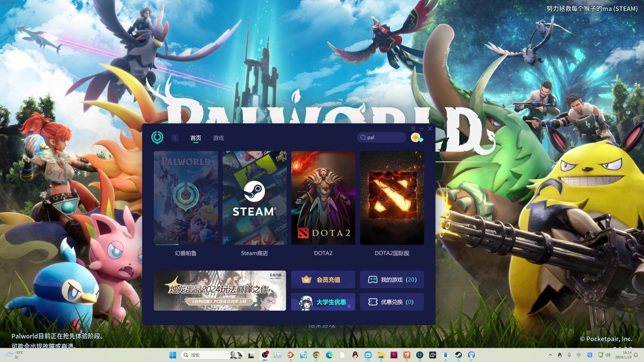Close the accelerator window
The image size is (644, 362).
pos(430,128)
